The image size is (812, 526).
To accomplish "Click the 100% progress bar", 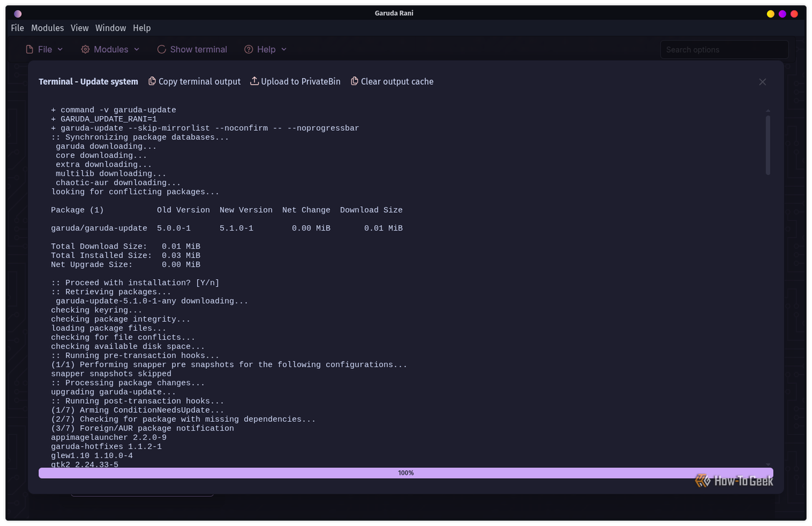I will [x=406, y=473].
